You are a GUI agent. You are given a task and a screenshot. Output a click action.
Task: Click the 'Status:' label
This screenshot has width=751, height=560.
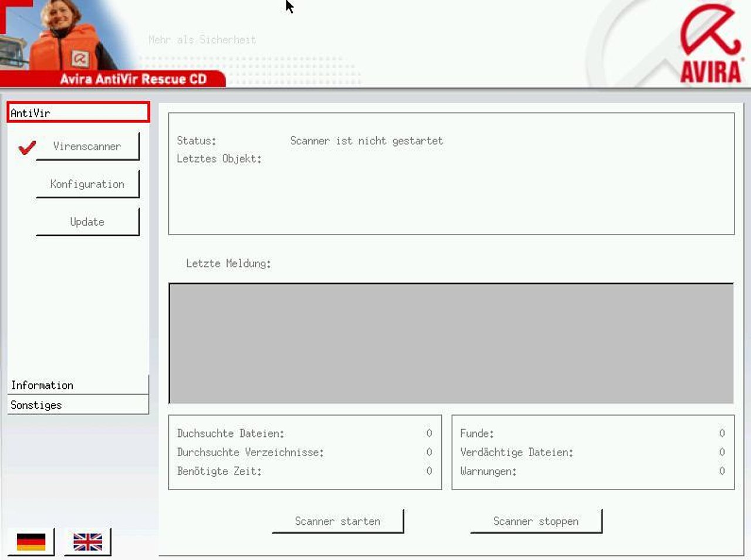tap(197, 141)
